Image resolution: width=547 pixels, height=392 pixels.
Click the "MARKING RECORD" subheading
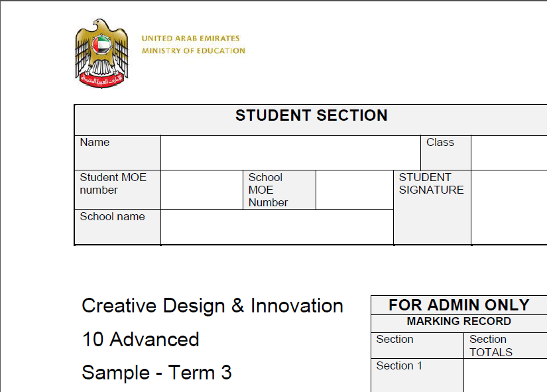459,321
